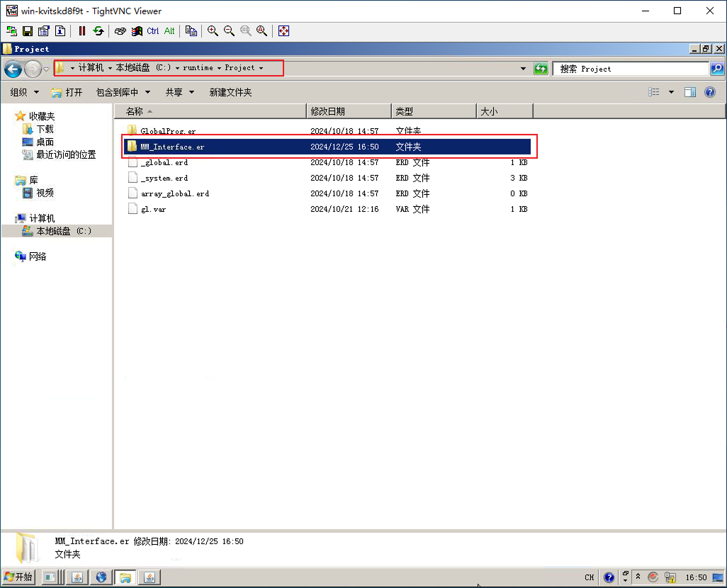Pause the remote screen updates

point(82,31)
